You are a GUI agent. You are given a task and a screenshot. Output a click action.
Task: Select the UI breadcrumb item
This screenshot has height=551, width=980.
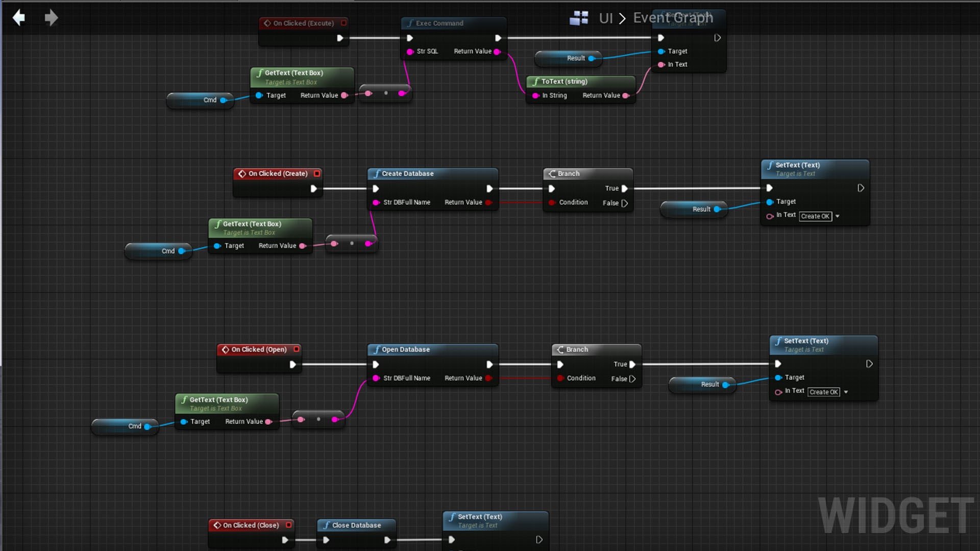coord(606,18)
